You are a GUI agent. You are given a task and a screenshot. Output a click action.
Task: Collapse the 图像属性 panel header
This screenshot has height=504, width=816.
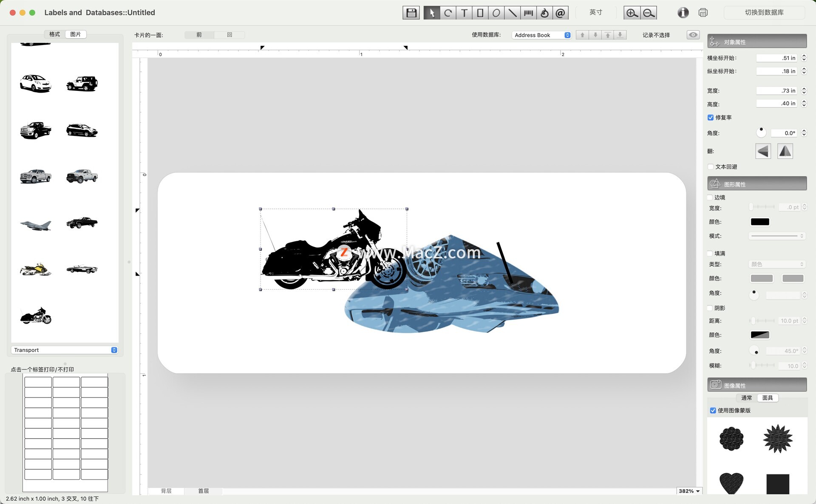click(757, 385)
